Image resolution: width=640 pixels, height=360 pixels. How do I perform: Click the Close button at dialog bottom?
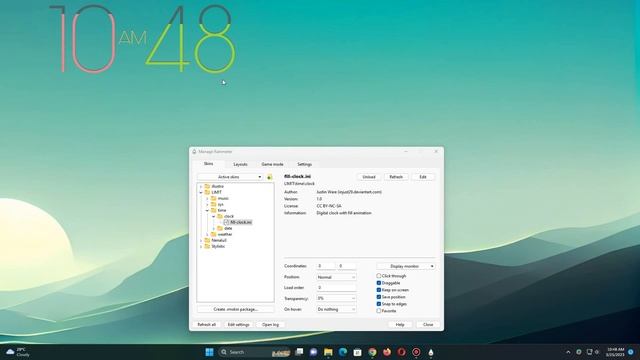[428, 324]
